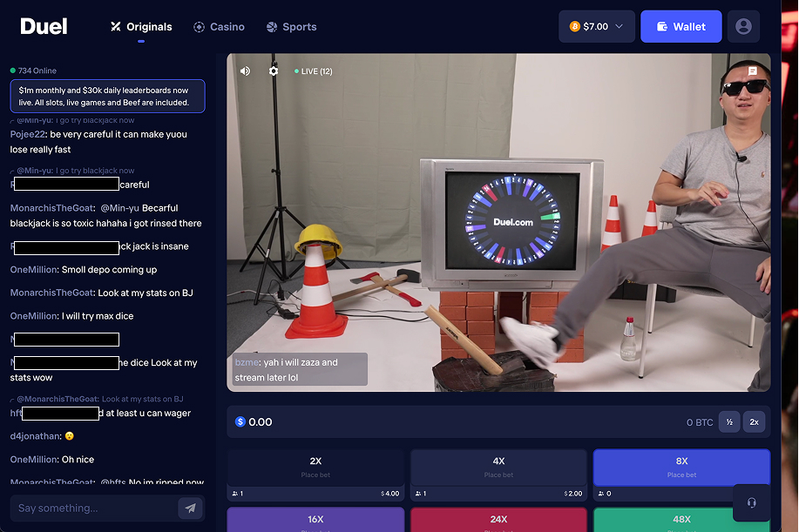Open the support headset chat widget
The image size is (799, 532).
[x=751, y=502]
